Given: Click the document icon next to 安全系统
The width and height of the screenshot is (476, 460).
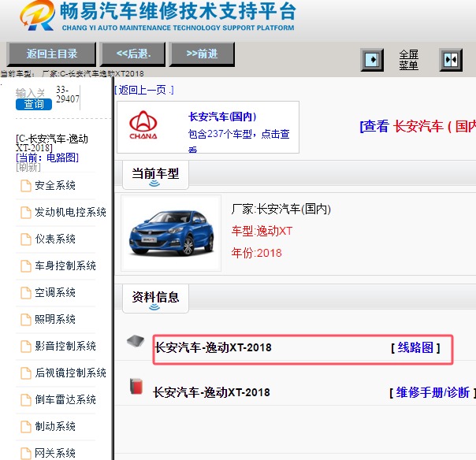Looking at the screenshot, I should [x=26, y=186].
